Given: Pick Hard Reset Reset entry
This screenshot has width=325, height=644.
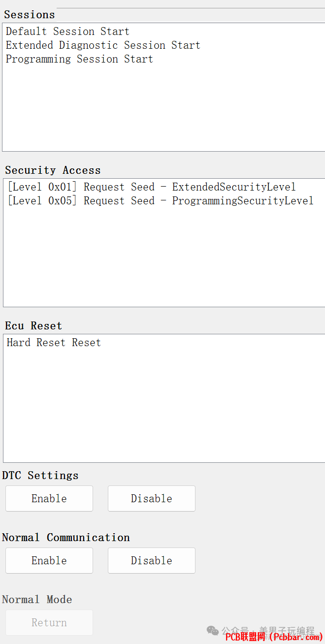Looking at the screenshot, I should pyautogui.click(x=54, y=343).
